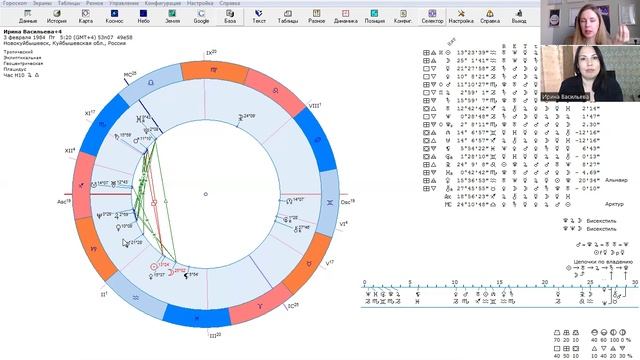640x360 pixels.
Task: Click the first Бисекстиль aspect entry
Action: (602, 221)
